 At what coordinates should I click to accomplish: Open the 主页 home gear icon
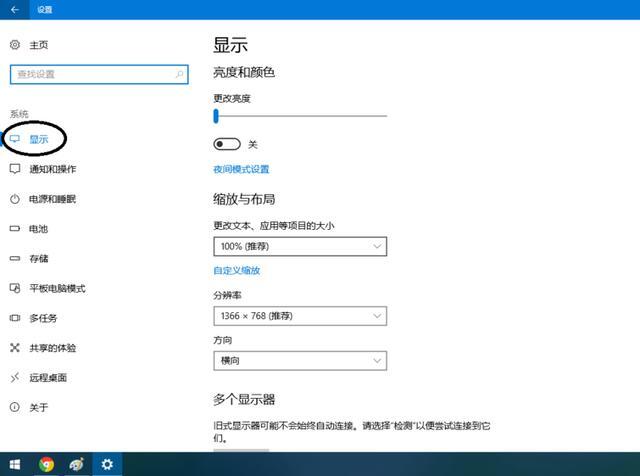click(15, 44)
